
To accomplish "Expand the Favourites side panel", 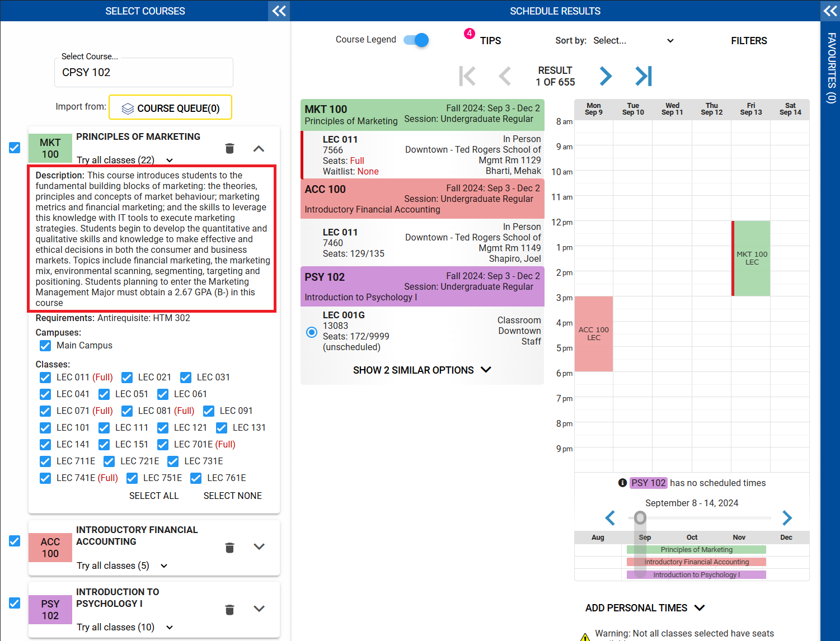I will coord(830,11).
